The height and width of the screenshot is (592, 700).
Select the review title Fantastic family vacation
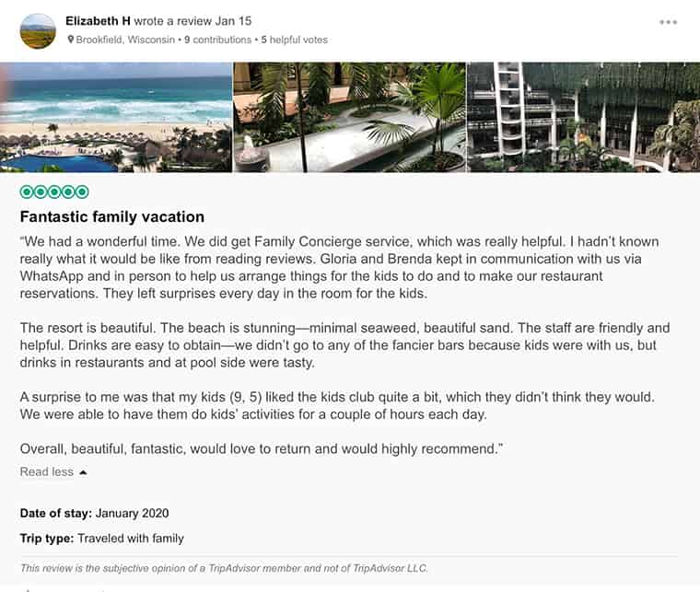click(112, 217)
